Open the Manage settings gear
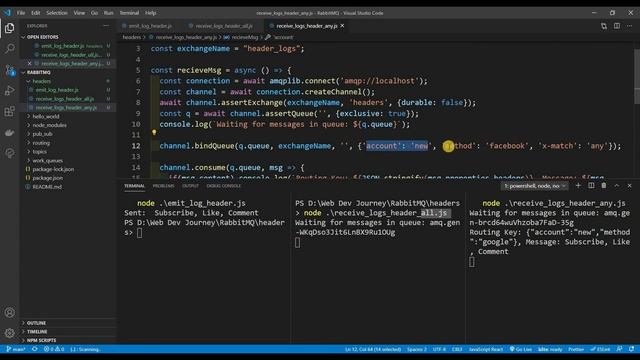 coord(9,333)
